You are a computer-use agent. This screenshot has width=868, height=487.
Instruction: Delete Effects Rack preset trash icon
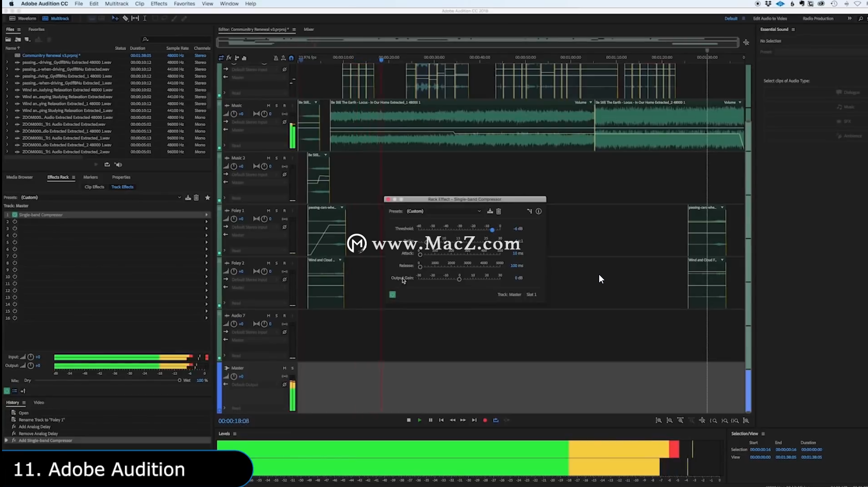coord(196,197)
